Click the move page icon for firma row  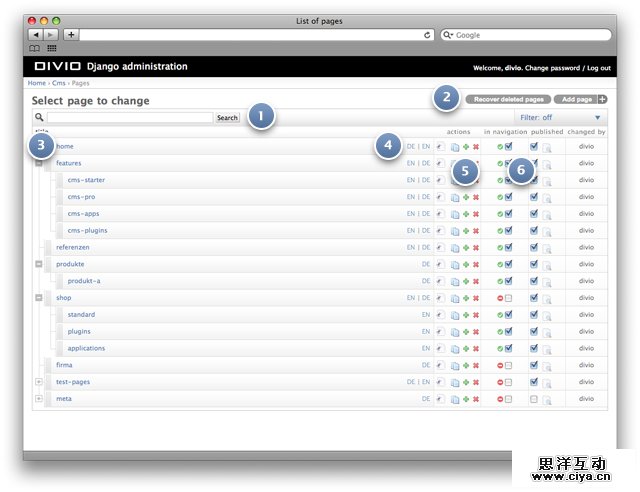click(440, 366)
